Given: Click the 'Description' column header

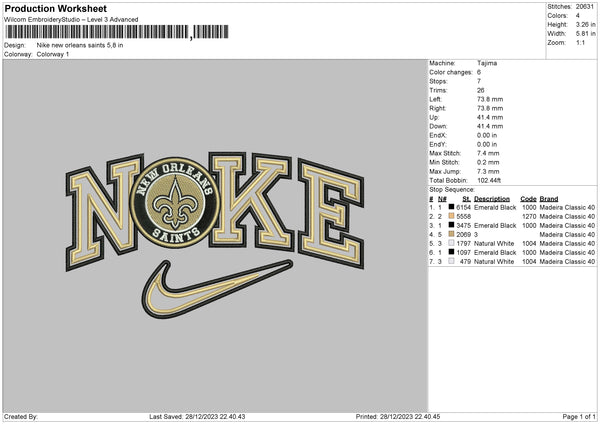Looking at the screenshot, I should [x=492, y=199].
